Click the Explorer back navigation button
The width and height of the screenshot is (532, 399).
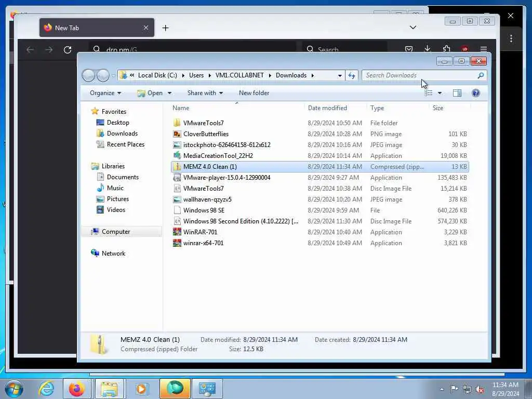88,75
